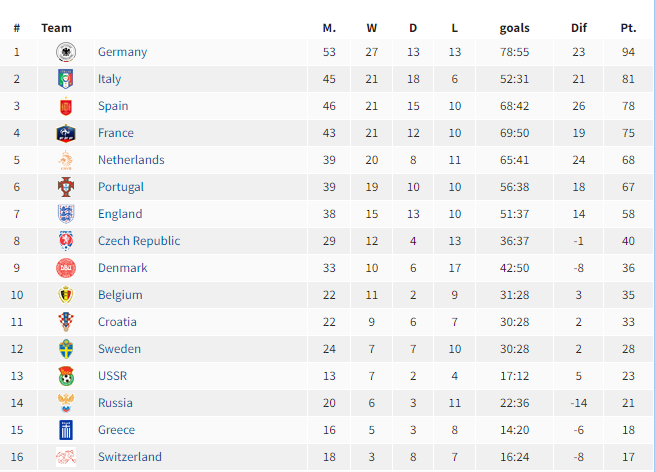The height and width of the screenshot is (472, 655).
Task: Click the Team column header
Action: 56,28
